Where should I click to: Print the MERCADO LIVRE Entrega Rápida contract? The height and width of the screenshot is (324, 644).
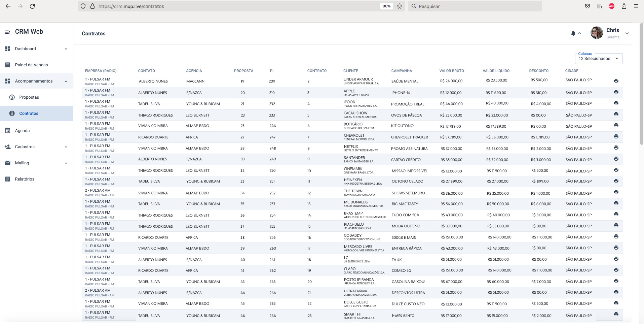click(616, 248)
